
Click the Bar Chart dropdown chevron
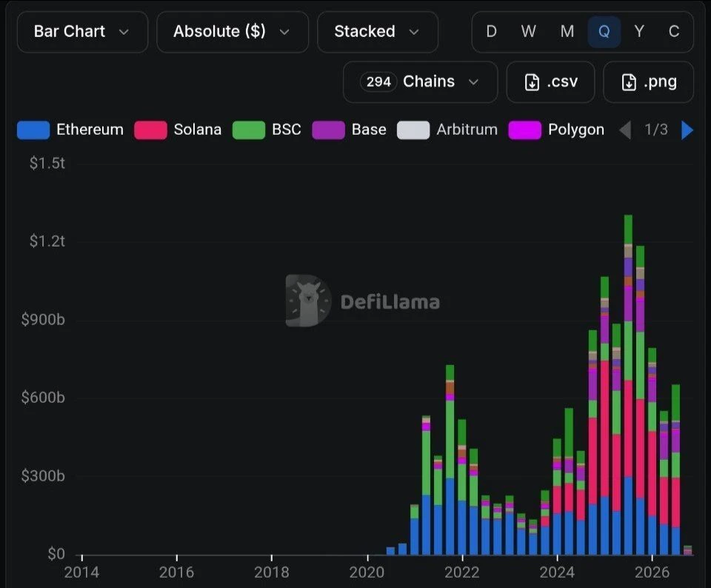[x=124, y=32]
